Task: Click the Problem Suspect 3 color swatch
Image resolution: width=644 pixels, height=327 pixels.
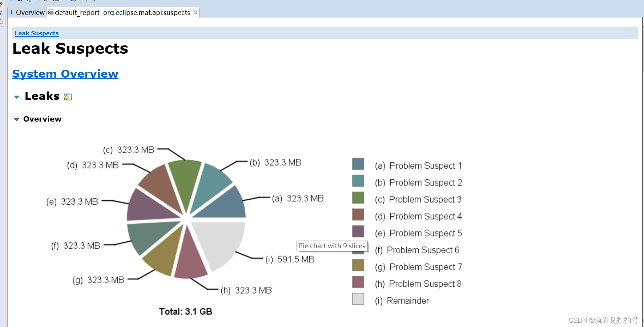Action: tap(358, 198)
